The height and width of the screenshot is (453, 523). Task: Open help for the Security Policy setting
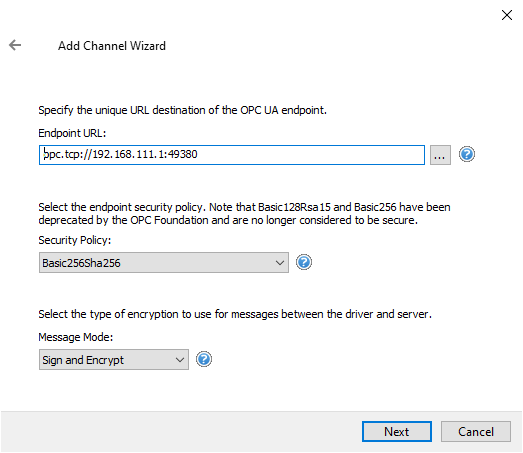coord(304,262)
